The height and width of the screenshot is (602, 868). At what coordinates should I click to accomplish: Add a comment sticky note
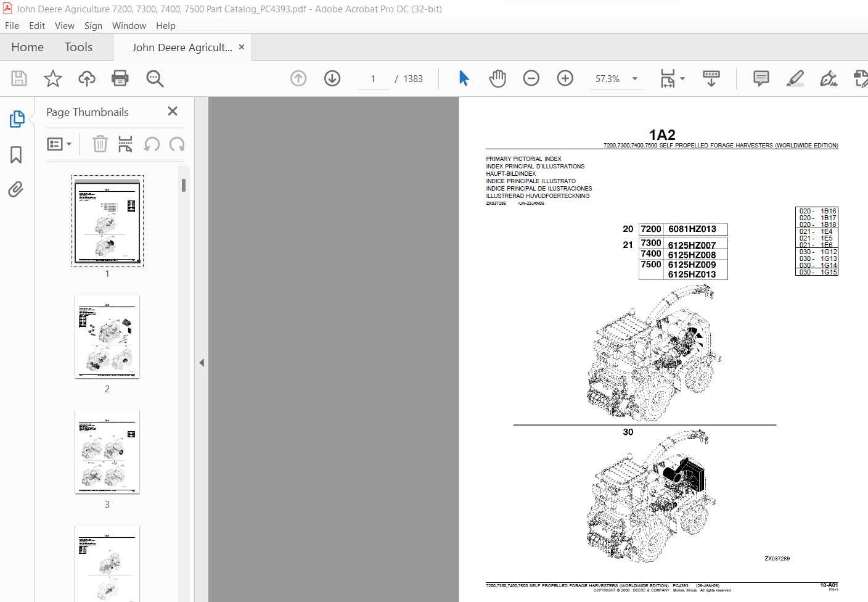point(761,78)
